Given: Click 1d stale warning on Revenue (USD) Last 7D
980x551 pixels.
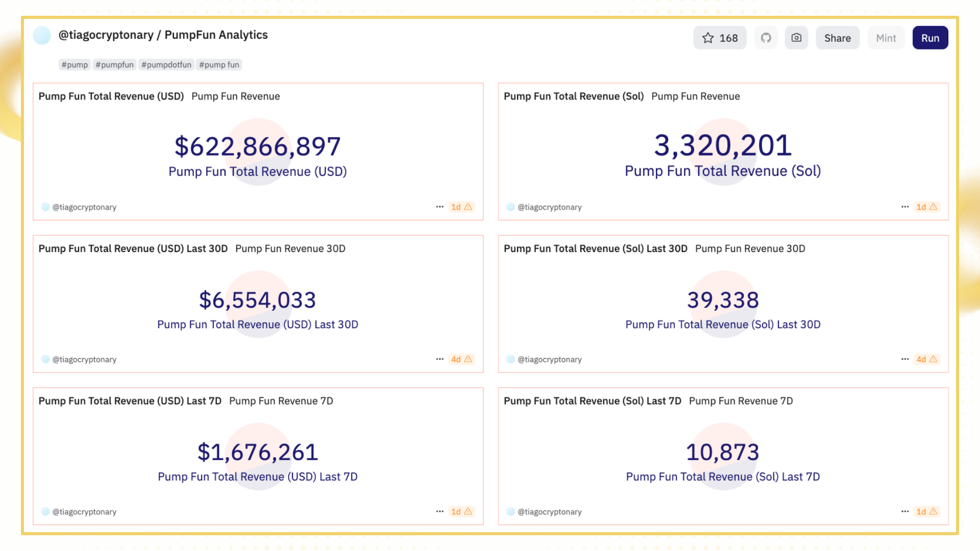Looking at the screenshot, I should 461,512.
